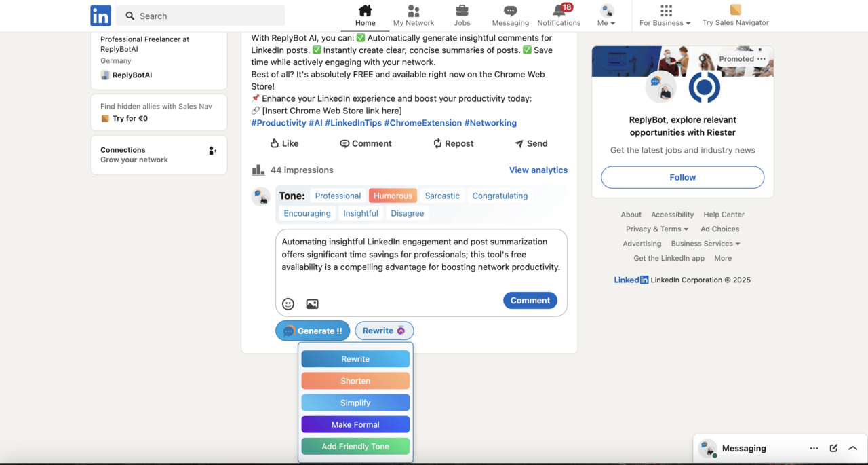Open the About footer link
This screenshot has height=465, width=868.
point(631,215)
